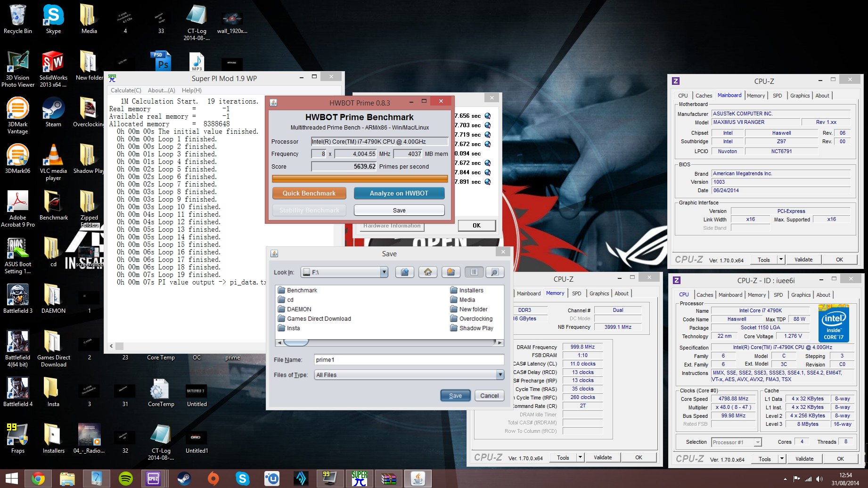
Task: Open Tools dropdown arrow in Mainboard CPU-Z window
Action: [x=781, y=260]
